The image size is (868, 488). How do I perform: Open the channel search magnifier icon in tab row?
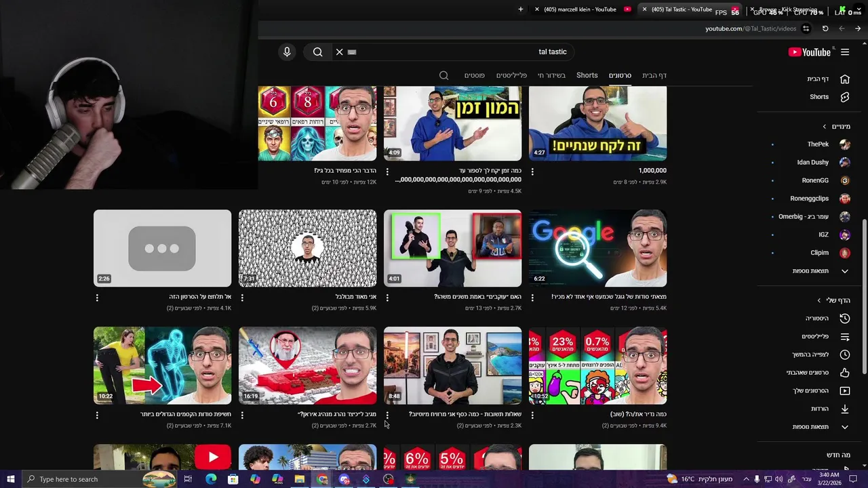(x=444, y=75)
